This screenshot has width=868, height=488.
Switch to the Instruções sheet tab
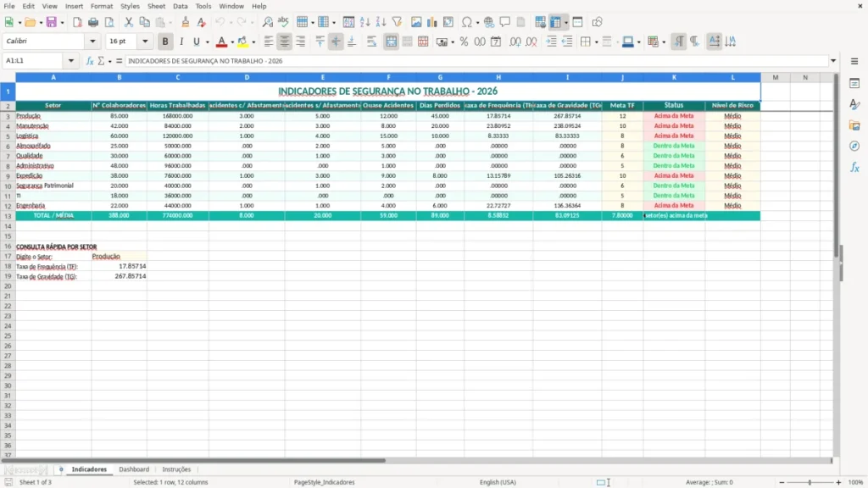point(176,469)
